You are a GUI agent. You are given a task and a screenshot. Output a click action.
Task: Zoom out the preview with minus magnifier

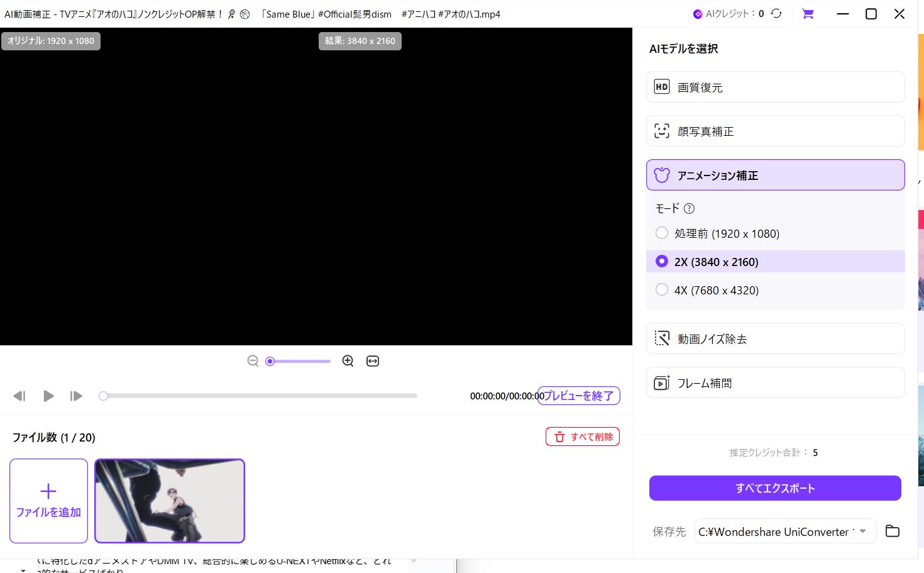pos(253,361)
